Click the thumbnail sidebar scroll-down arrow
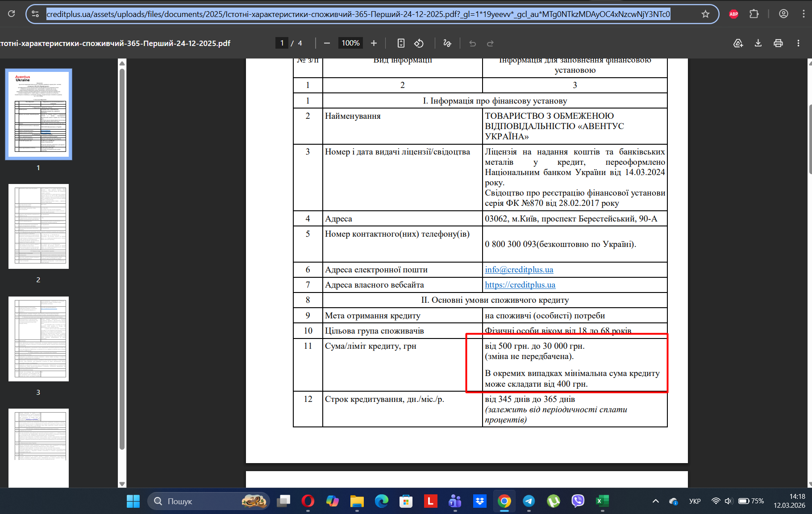 [122, 484]
